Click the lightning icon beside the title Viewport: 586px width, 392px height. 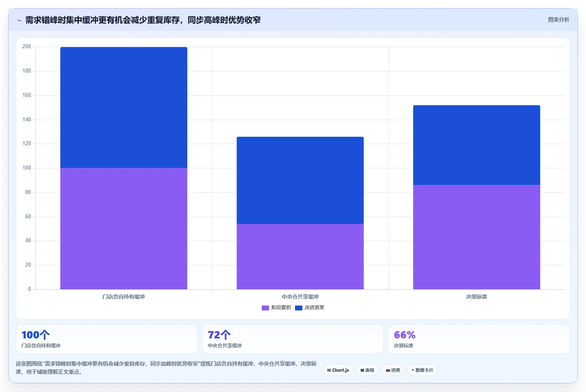(x=19, y=20)
